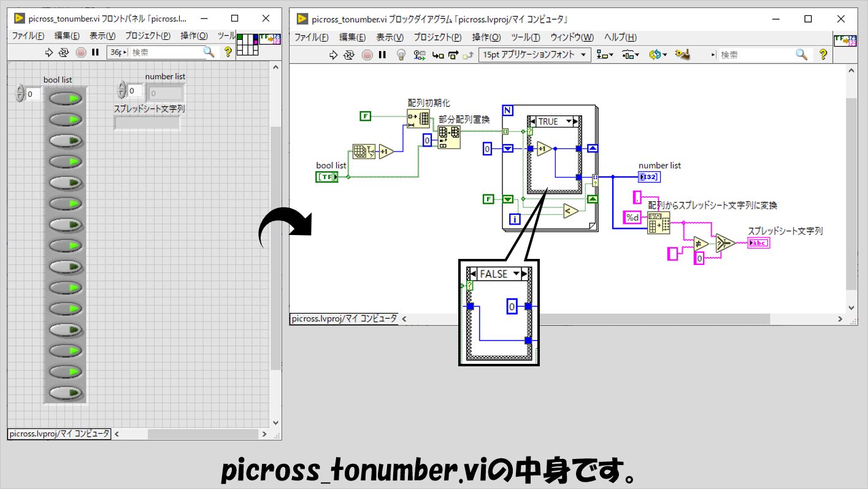868x489 pixels.
Task: Click the number list I32 terminal
Action: [x=650, y=177]
